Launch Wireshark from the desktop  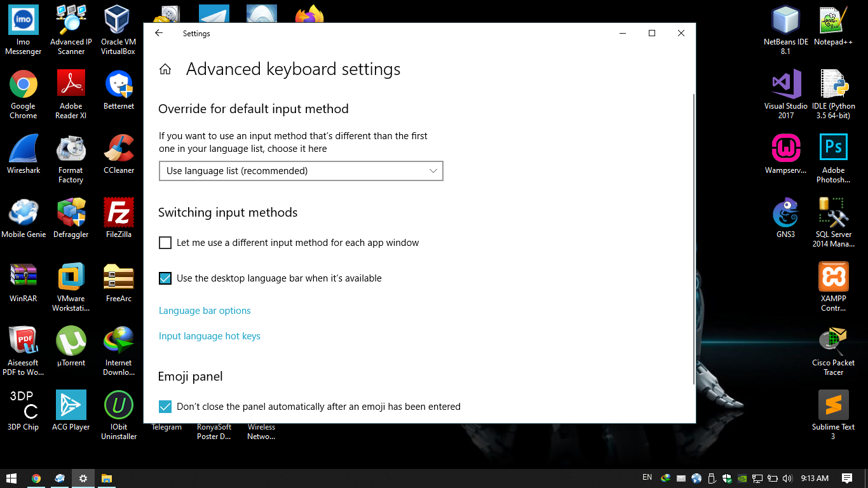click(24, 149)
